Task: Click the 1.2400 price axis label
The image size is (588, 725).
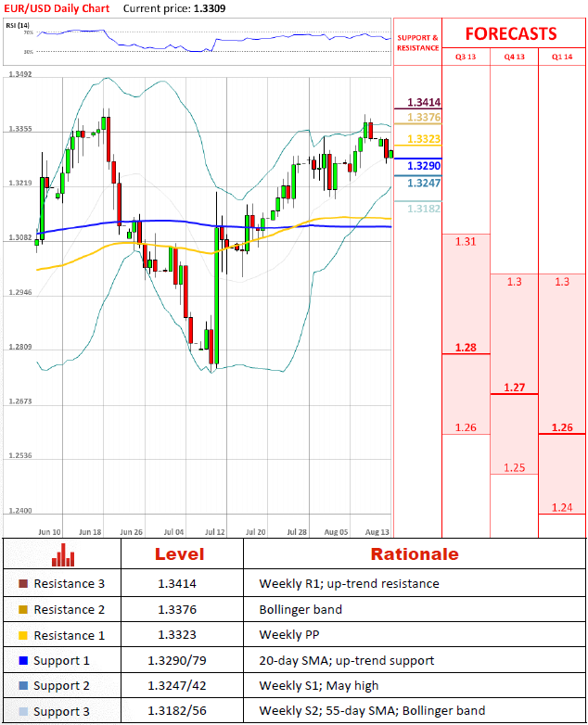Action: point(20,511)
